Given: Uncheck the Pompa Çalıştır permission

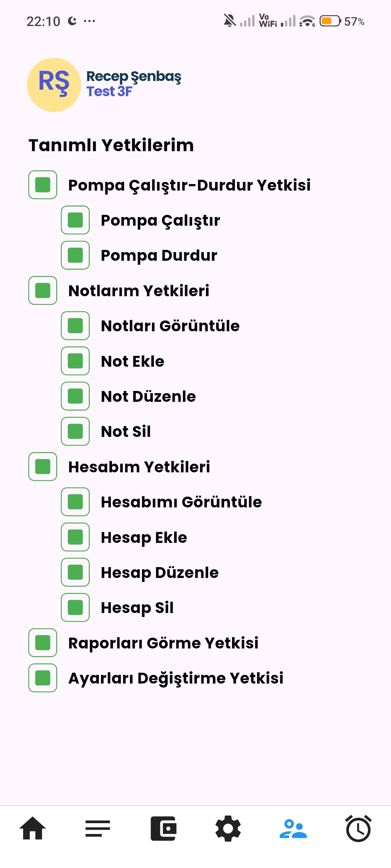Looking at the screenshot, I should coord(75,220).
